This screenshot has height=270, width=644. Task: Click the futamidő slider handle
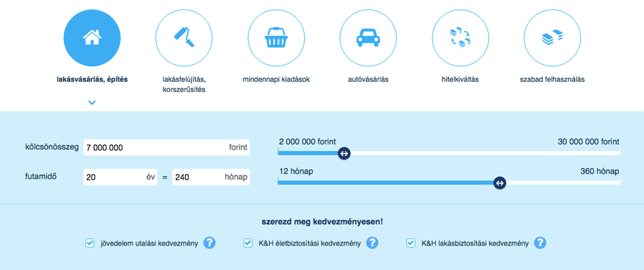500,183
